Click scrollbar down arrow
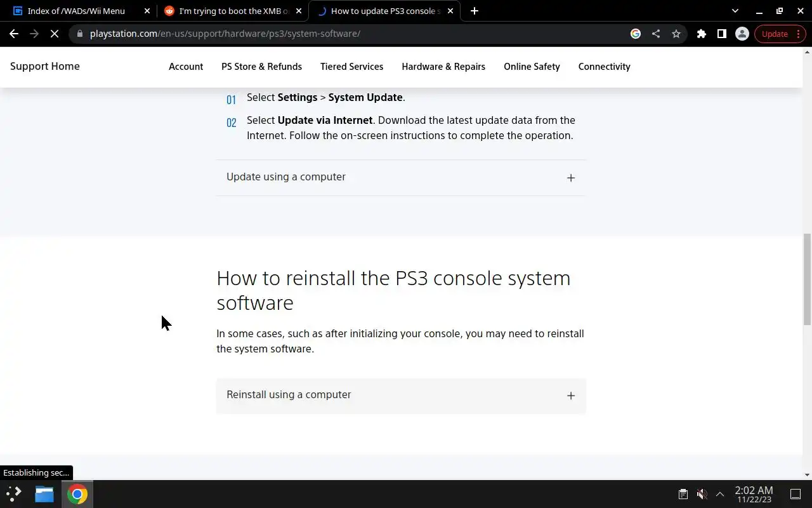 pyautogui.click(x=807, y=475)
